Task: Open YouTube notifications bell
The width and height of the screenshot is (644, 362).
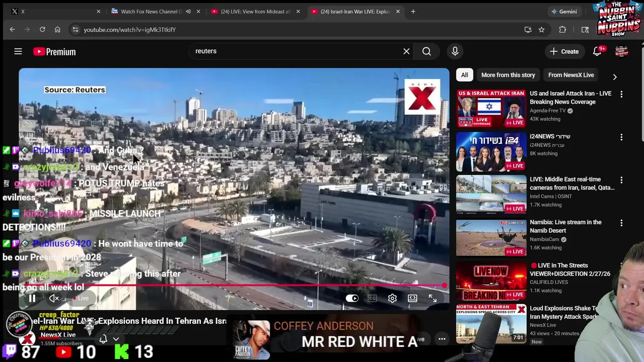Action: tap(597, 51)
